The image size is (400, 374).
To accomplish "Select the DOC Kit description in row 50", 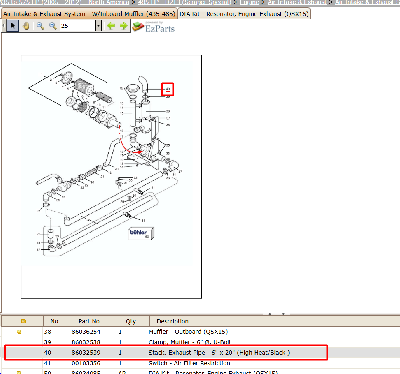I will tap(213, 372).
